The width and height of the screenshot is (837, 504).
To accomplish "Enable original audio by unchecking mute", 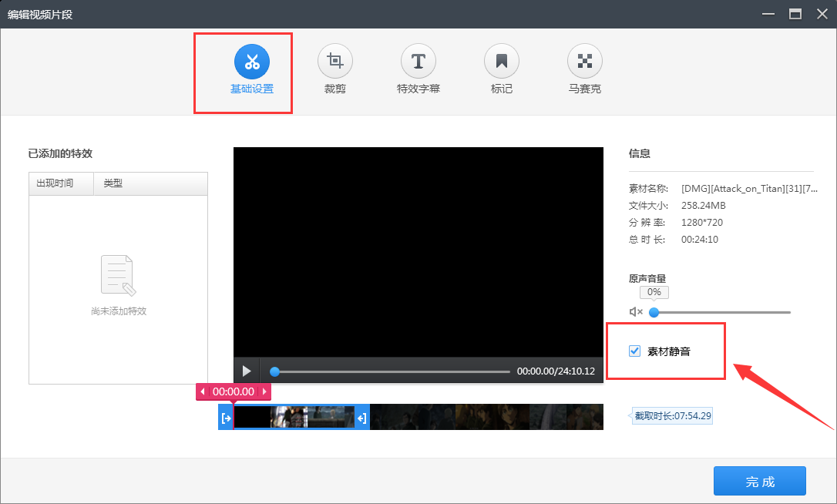I will 634,350.
